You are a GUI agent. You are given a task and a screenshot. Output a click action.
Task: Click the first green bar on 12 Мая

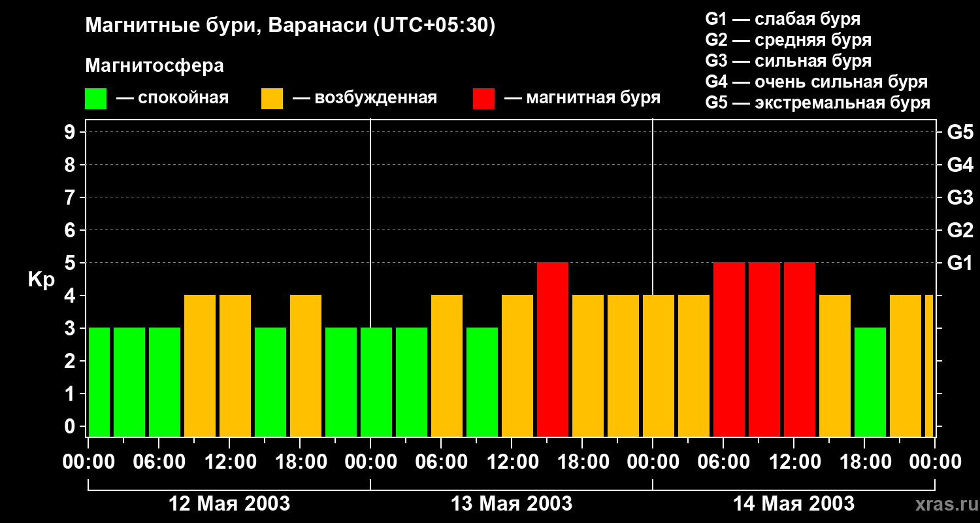99,382
